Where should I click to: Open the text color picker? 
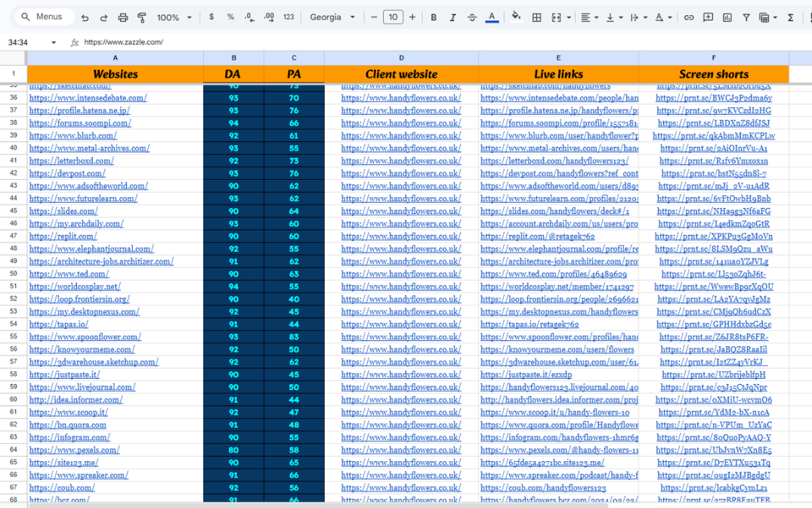[492, 17]
